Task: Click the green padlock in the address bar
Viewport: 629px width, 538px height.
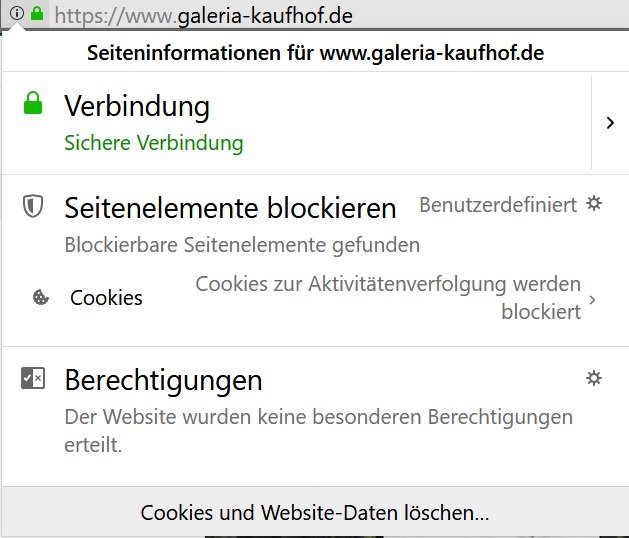Action: click(x=37, y=14)
